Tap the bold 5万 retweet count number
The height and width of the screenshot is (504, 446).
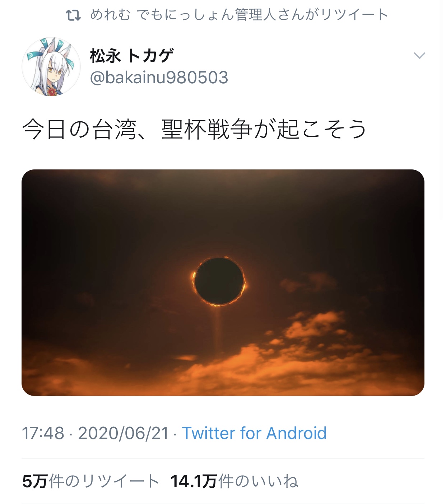pos(35,481)
